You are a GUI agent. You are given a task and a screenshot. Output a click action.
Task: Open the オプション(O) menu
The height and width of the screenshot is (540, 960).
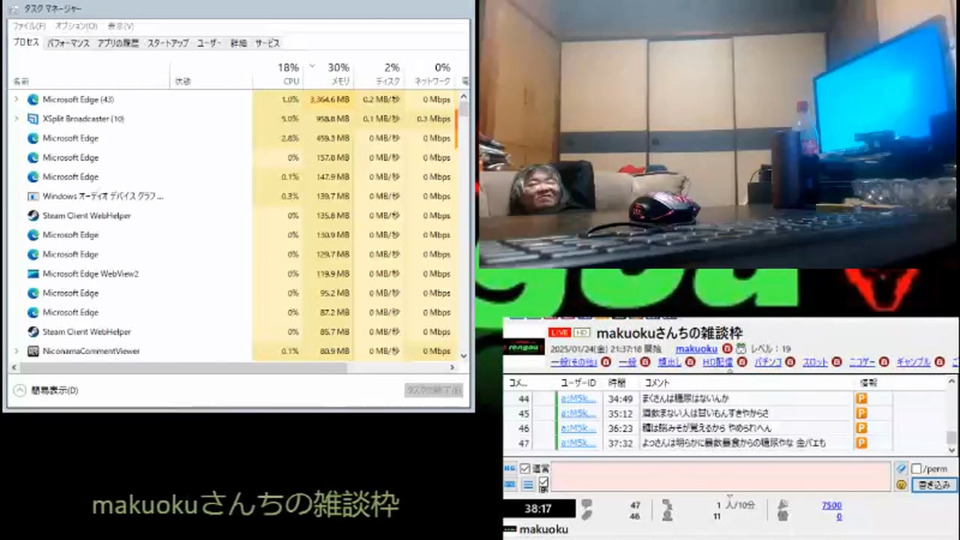[77, 26]
